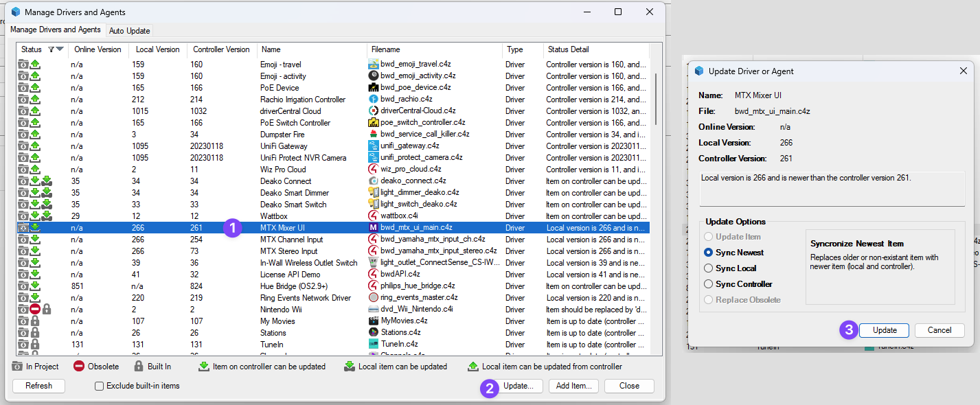Click the deako_connect.c4z driver icon
This screenshot has height=405, width=980.
pos(374,181)
